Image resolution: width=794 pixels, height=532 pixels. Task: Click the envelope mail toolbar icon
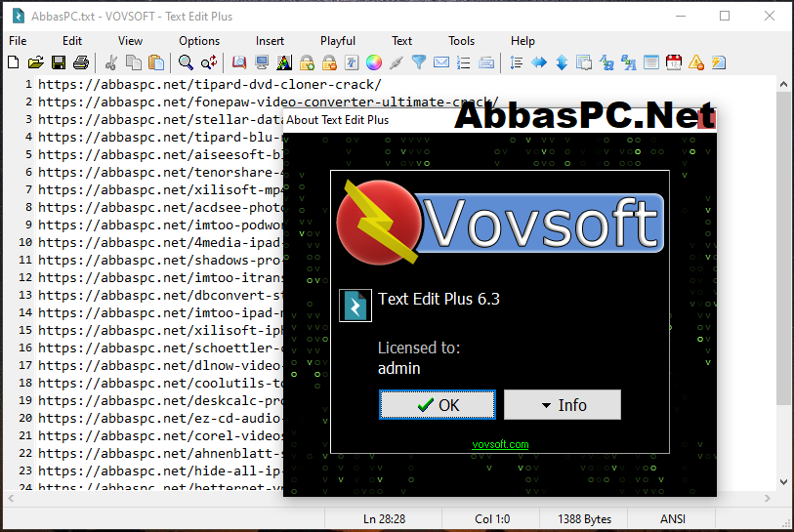[441, 62]
